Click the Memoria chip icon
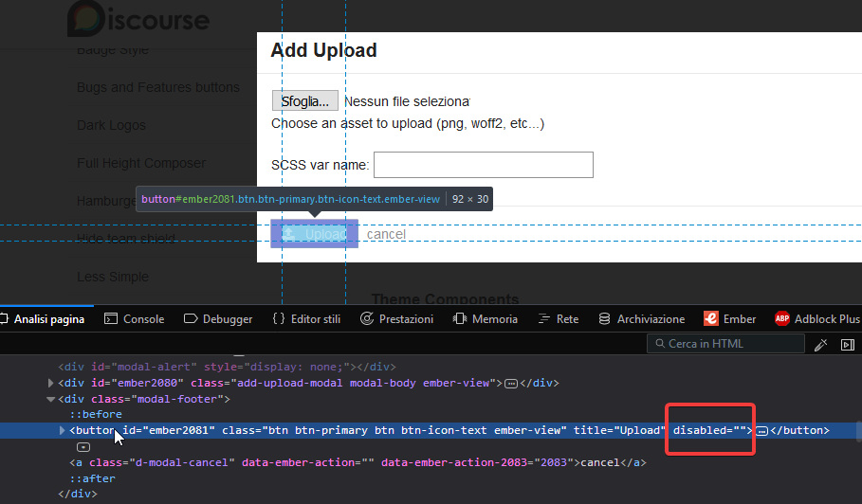Viewport: 862px width, 504px height. click(x=460, y=319)
